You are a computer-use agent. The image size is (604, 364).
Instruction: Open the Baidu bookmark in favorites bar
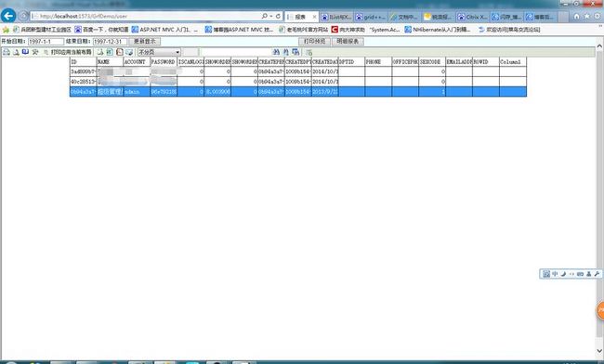pyautogui.click(x=101, y=30)
